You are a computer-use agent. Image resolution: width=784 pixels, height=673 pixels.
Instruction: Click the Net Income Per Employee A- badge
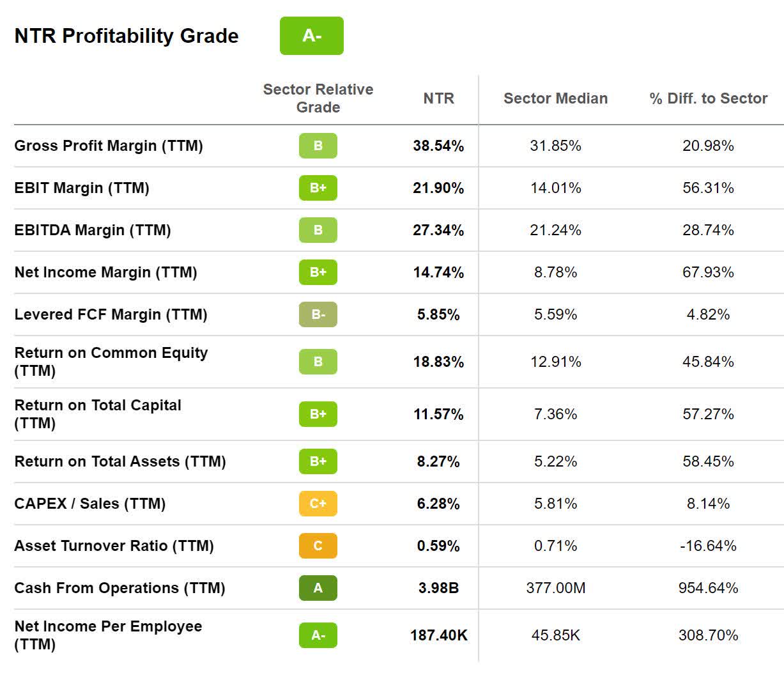[318, 635]
